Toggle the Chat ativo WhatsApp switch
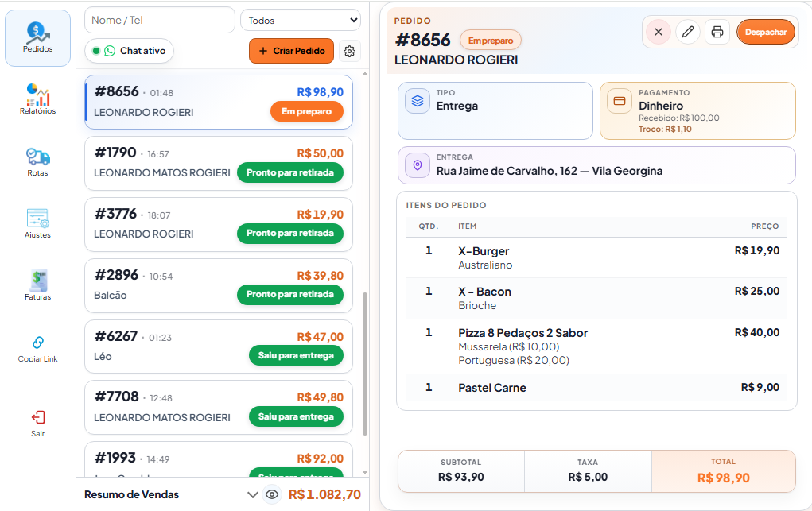Viewport: 812px width, 511px height. pyautogui.click(x=129, y=51)
